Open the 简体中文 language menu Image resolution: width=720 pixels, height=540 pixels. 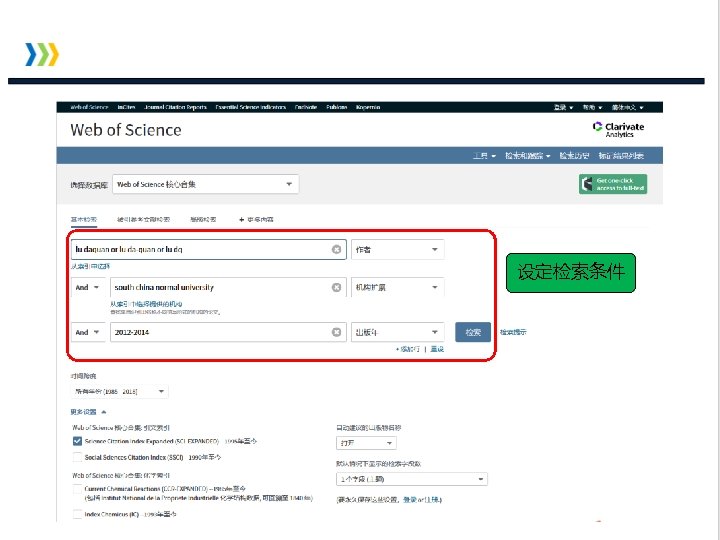627,107
